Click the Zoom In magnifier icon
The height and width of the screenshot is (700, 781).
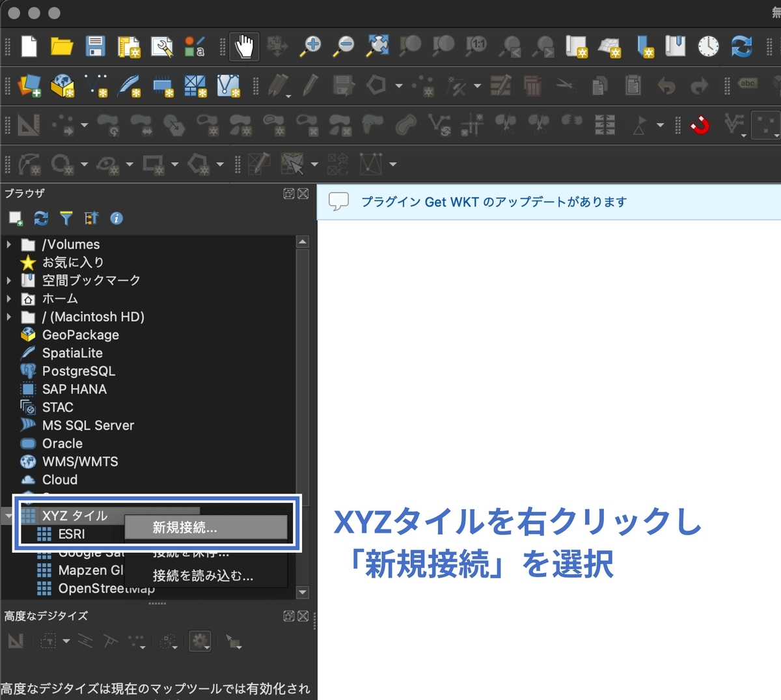tap(311, 47)
